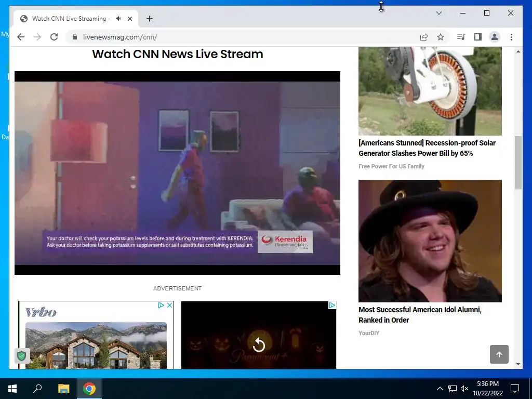
Task: Click Chrome icon in taskbar
Action: (x=89, y=389)
